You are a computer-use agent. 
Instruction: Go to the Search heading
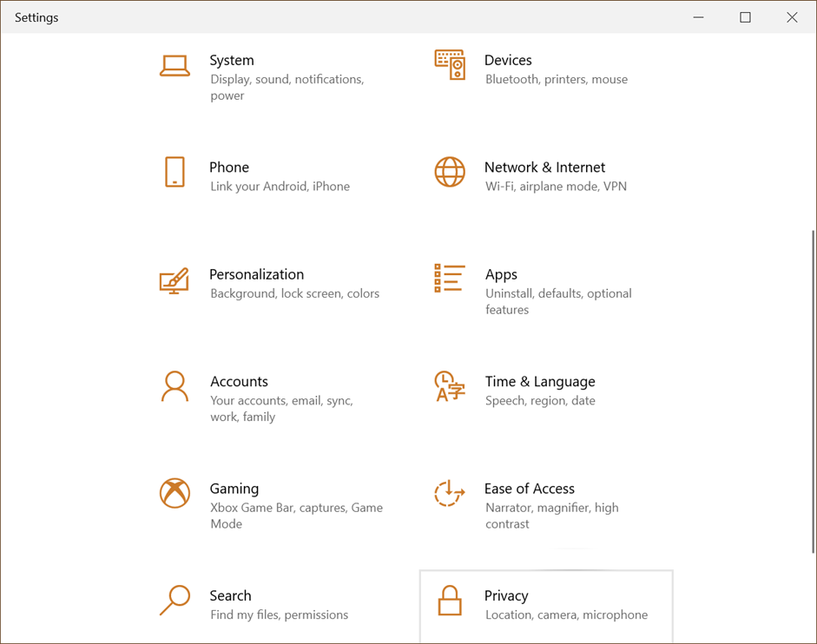(230, 595)
